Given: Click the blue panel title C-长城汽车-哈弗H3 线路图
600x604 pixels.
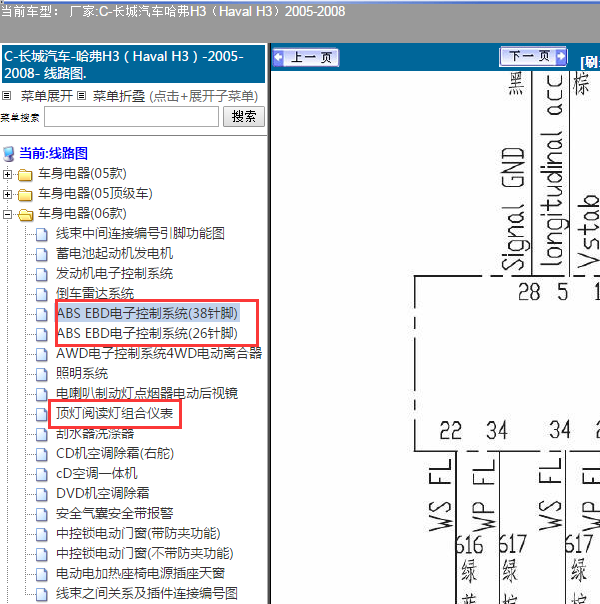Looking at the screenshot, I should pyautogui.click(x=133, y=64).
